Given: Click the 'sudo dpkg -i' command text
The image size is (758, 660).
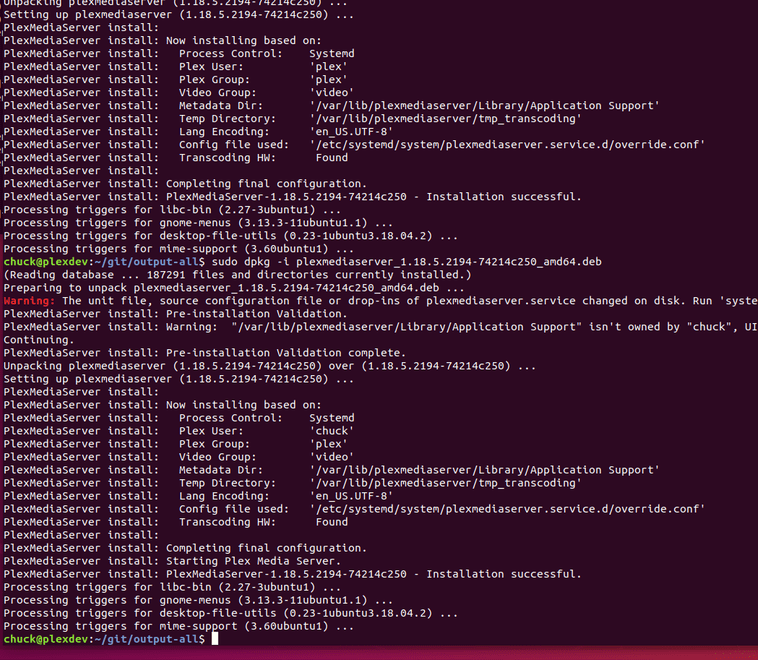Looking at the screenshot, I should pos(407,262).
